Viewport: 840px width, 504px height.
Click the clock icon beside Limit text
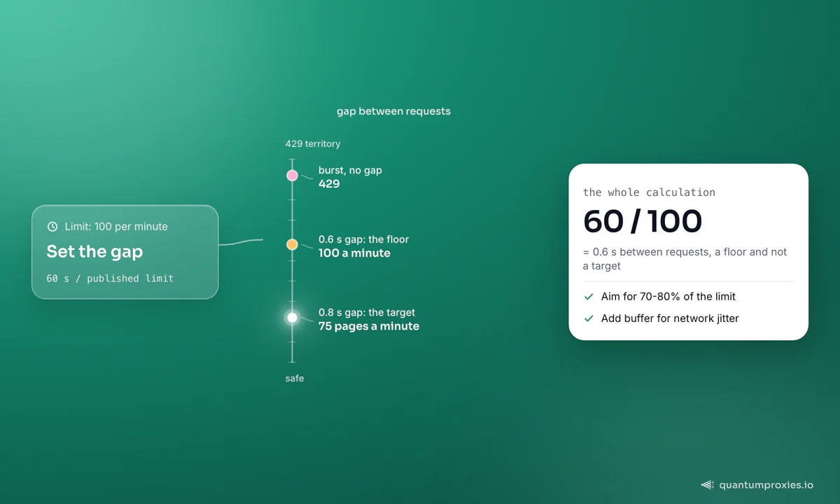(x=52, y=227)
